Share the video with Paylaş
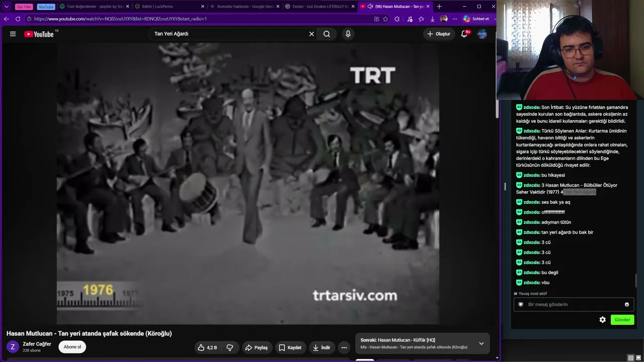644x362 pixels. click(256, 347)
